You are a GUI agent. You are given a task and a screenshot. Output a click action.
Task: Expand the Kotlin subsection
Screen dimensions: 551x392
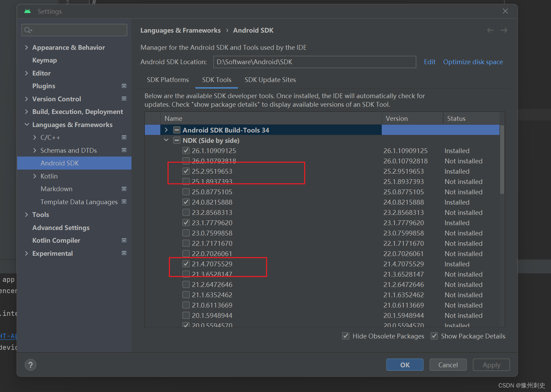tap(35, 176)
